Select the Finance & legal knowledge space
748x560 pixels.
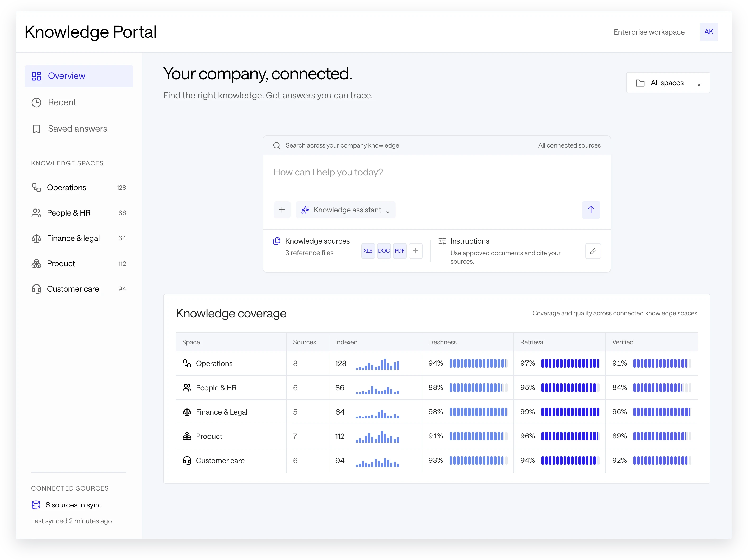pos(79,238)
